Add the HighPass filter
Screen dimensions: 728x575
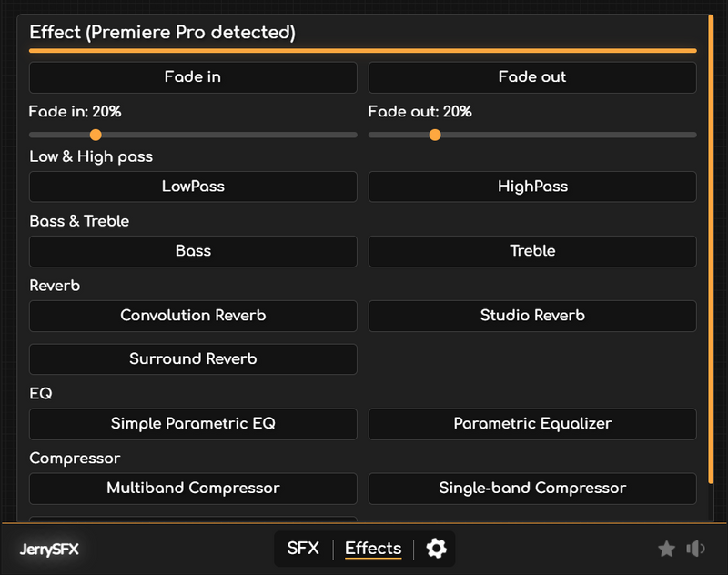532,187
